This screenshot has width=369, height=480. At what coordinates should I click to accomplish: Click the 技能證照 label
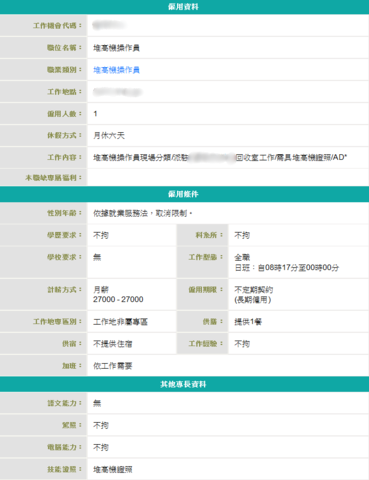pos(64,469)
